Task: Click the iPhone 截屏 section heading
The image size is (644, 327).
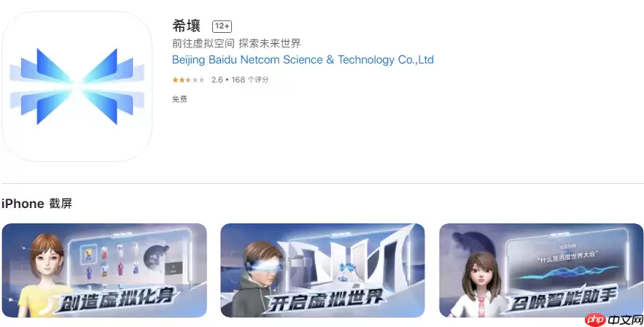Action: click(x=37, y=204)
